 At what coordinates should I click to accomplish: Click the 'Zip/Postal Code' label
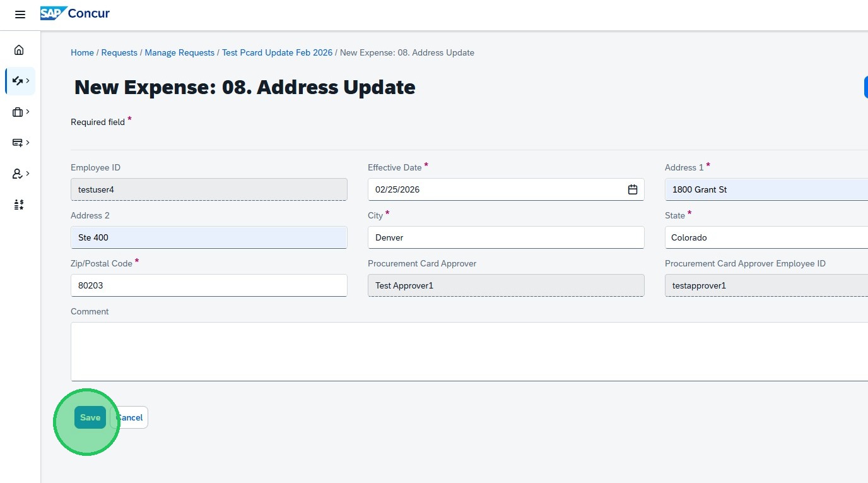(x=102, y=263)
